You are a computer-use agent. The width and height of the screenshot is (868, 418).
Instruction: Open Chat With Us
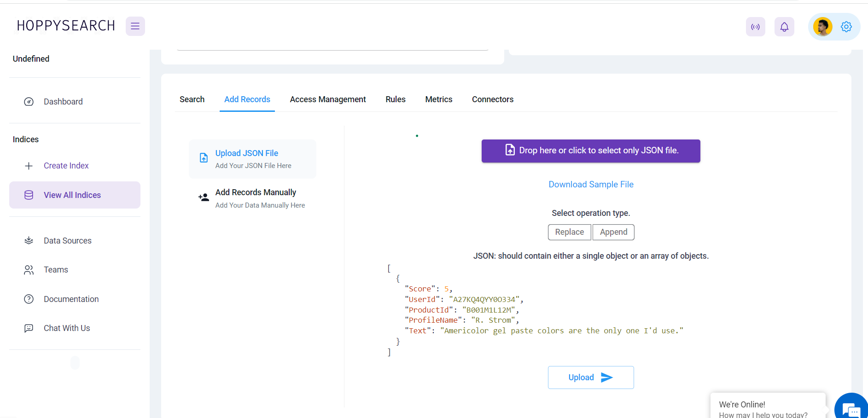(x=67, y=328)
